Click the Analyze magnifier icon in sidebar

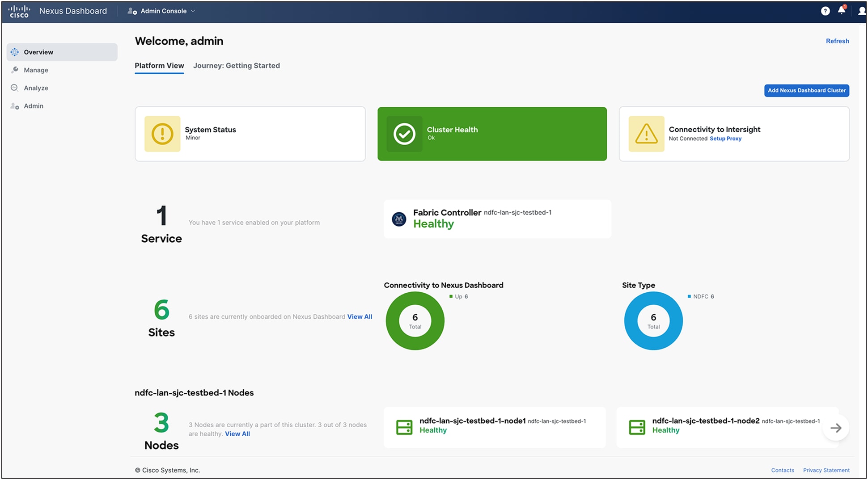point(15,88)
